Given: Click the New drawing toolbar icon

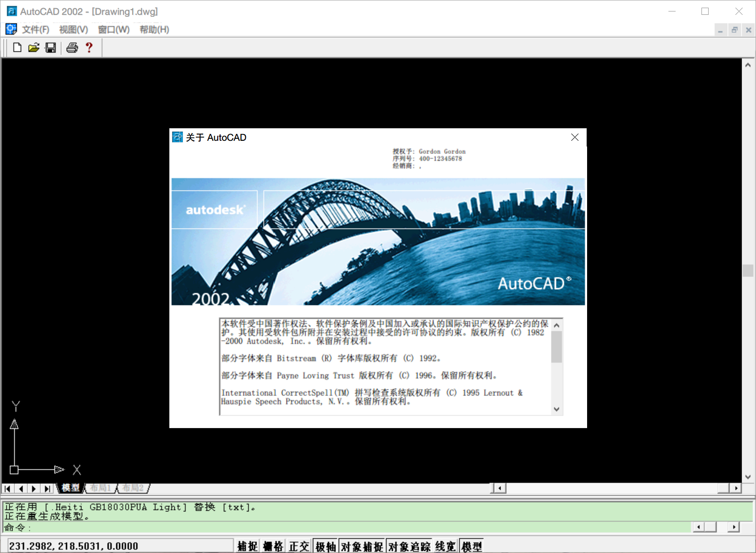Looking at the screenshot, I should (x=17, y=47).
